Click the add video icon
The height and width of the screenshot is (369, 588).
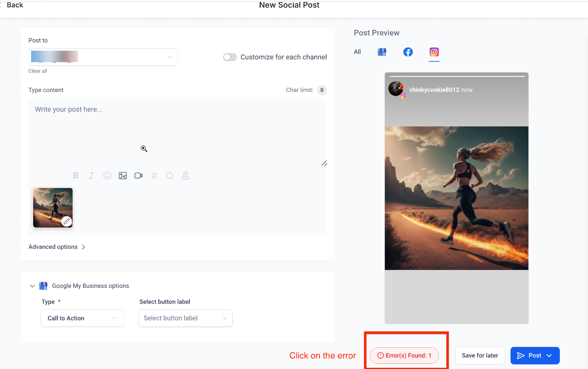pos(139,175)
